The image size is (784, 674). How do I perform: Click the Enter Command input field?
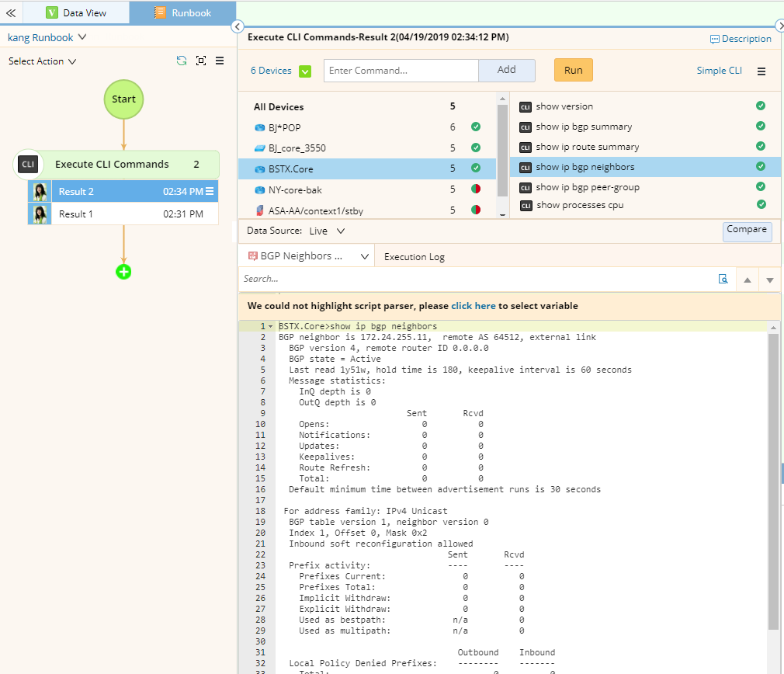(401, 71)
